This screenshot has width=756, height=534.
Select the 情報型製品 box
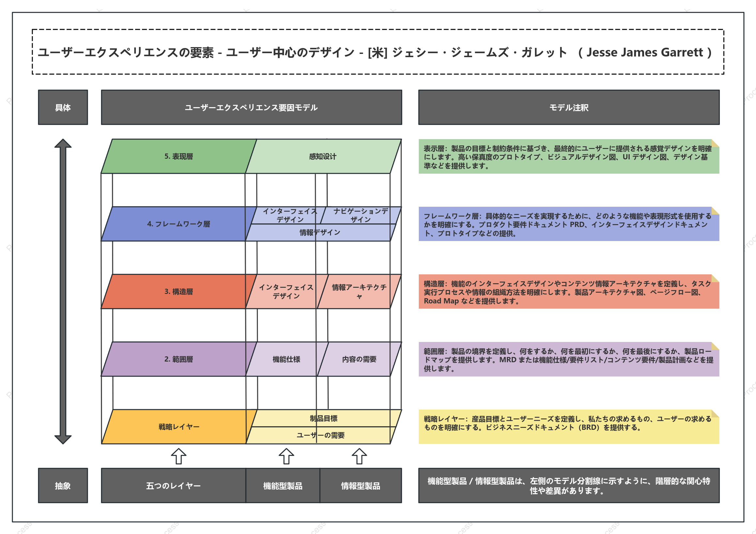361,486
